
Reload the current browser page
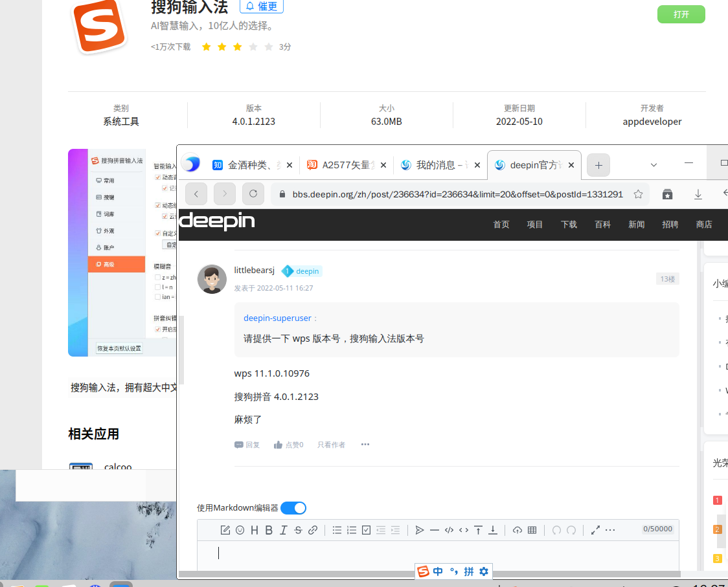253,194
